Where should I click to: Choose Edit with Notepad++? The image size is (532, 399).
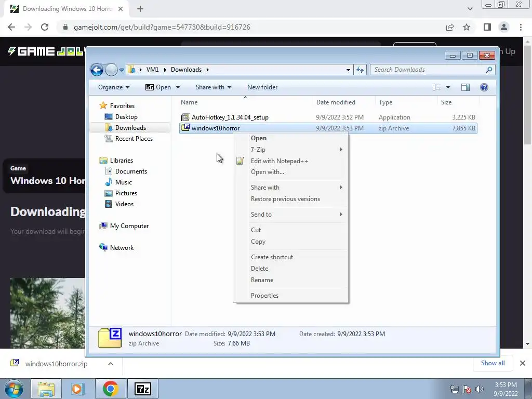[291, 161]
